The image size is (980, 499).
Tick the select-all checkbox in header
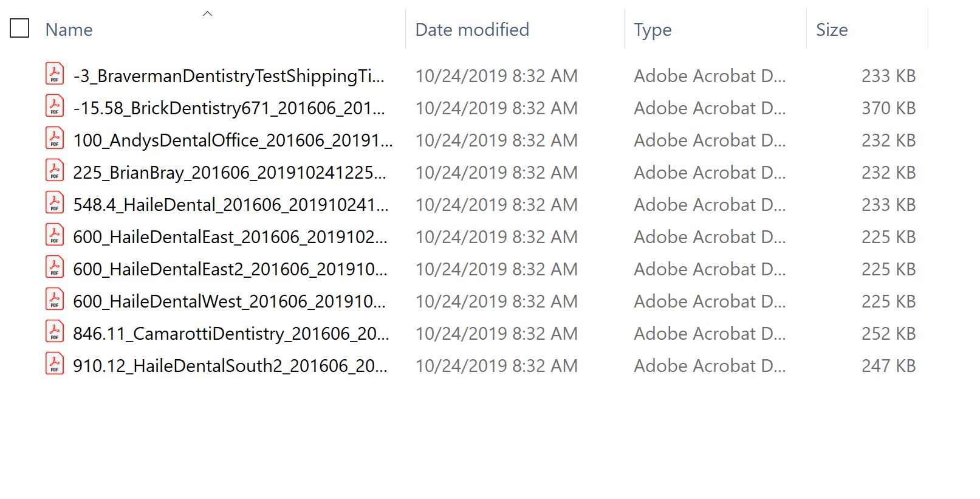pyautogui.click(x=19, y=29)
